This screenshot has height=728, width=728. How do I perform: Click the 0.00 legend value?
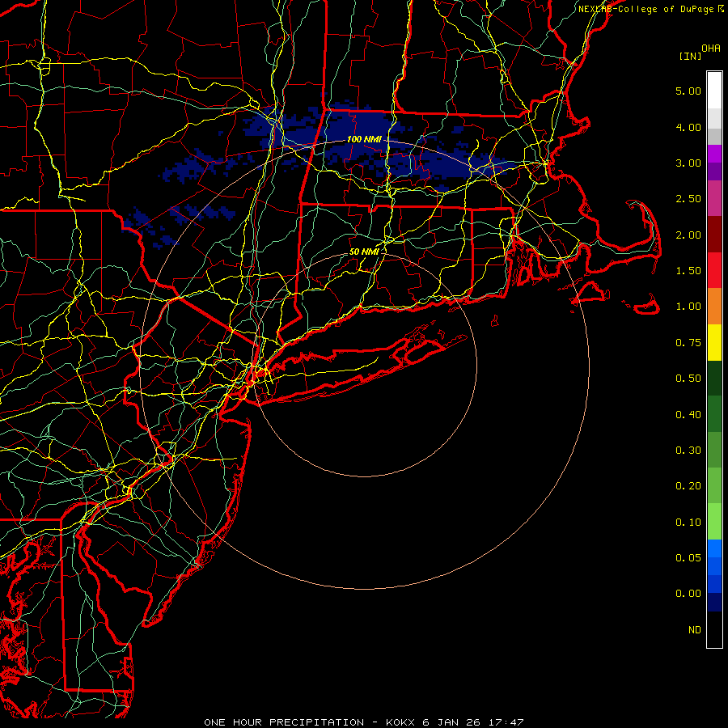(x=688, y=594)
